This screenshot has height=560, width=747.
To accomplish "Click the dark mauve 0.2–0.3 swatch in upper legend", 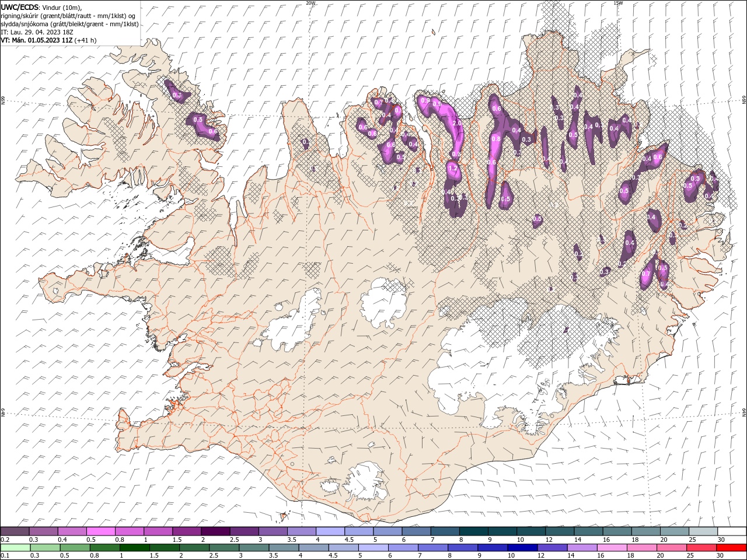I will click(x=15, y=531).
